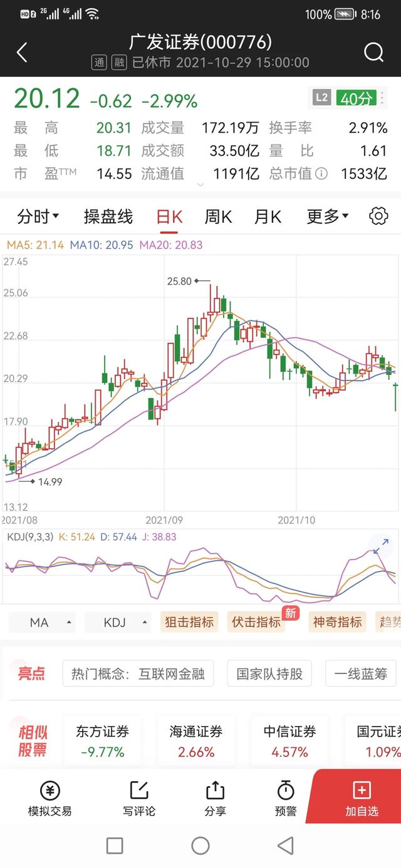Switch to the 周K tab
The image size is (401, 868).
point(218,217)
